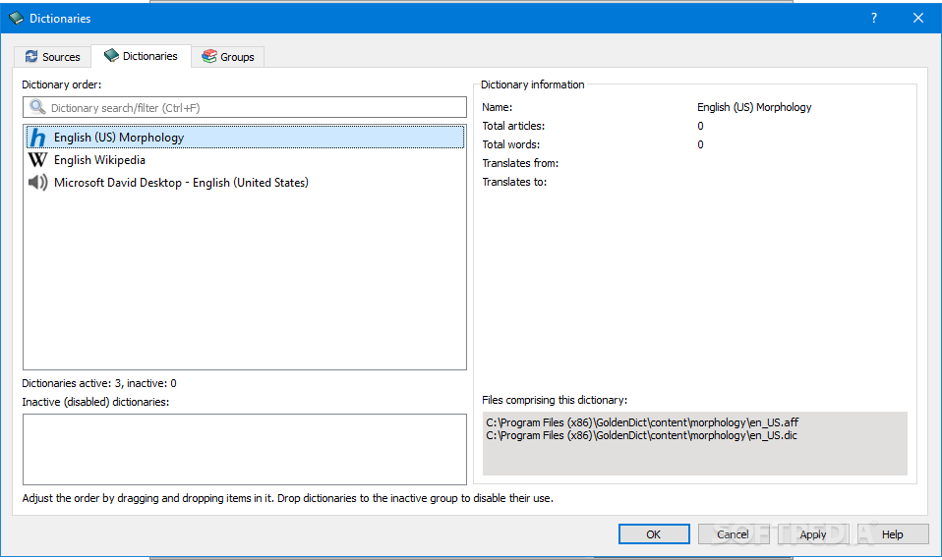Click the Dictionaries active: 3, inactive: 0 text
942x560 pixels.
coord(99,383)
